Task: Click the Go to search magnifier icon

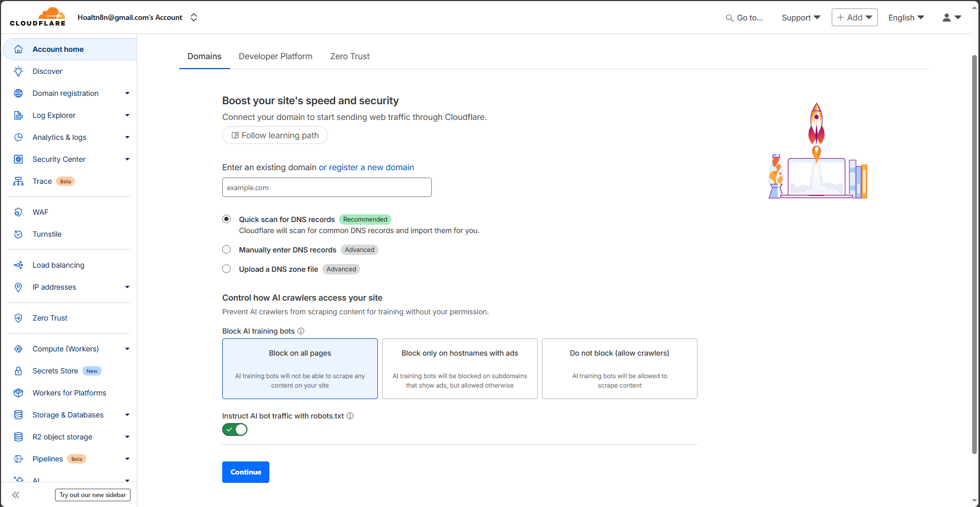Action: 729,18
